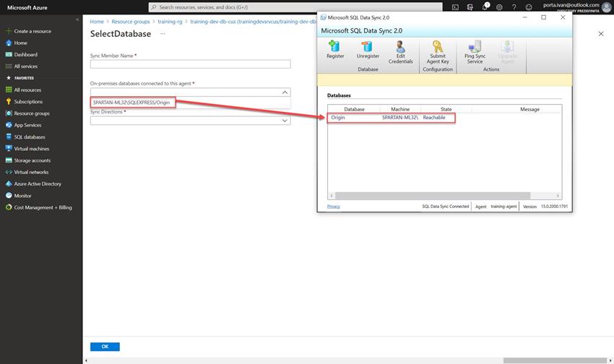The height and width of the screenshot is (364, 614).
Task: Click the Unregister database icon
Action: (x=368, y=50)
